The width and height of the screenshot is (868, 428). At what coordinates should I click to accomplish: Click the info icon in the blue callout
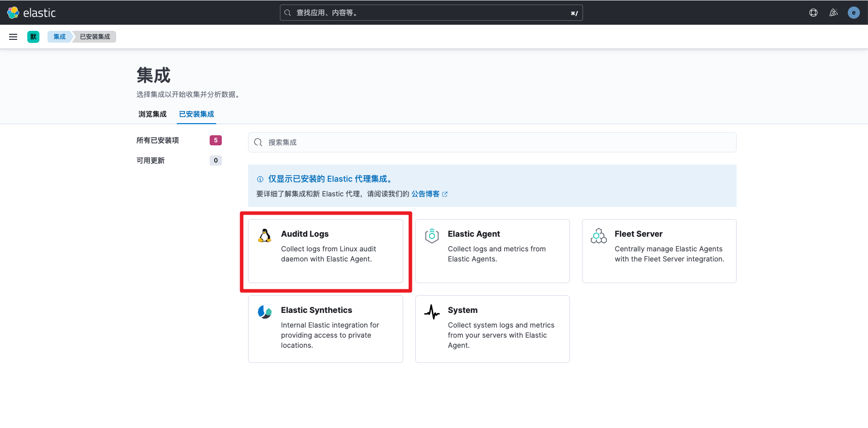pos(260,179)
